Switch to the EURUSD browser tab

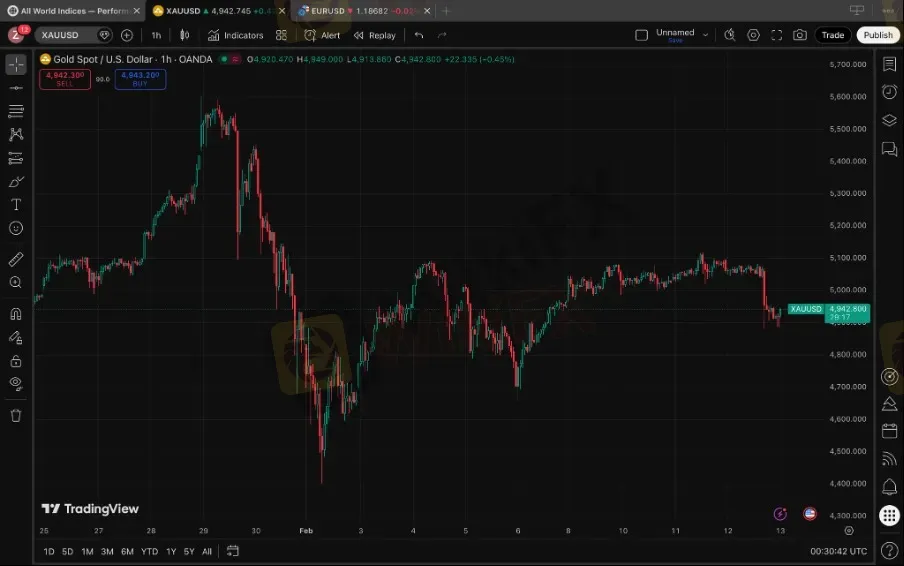pyautogui.click(x=364, y=11)
